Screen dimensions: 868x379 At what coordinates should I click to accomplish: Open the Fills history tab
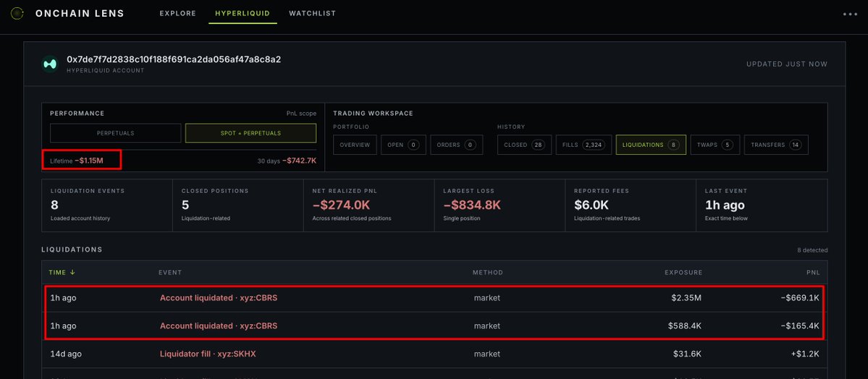(583, 145)
